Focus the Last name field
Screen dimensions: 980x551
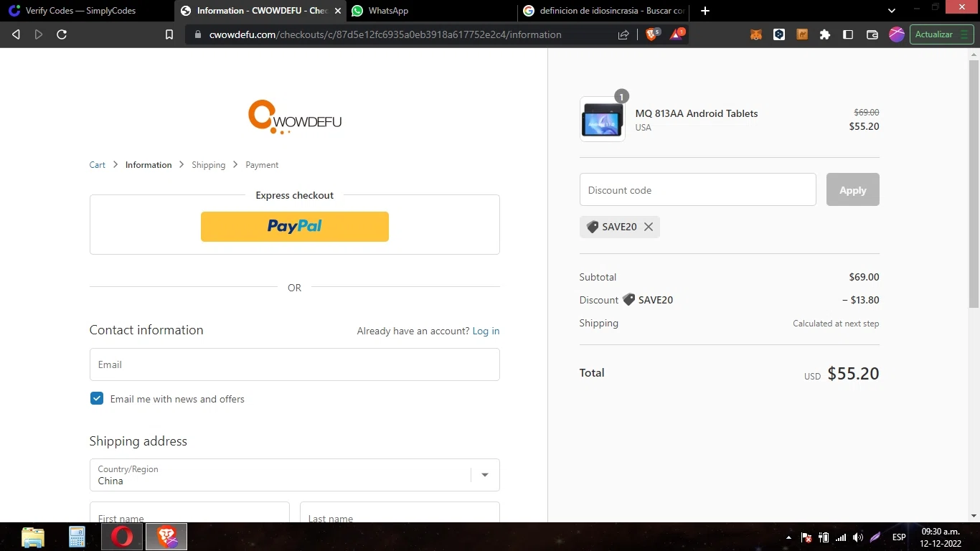(400, 512)
